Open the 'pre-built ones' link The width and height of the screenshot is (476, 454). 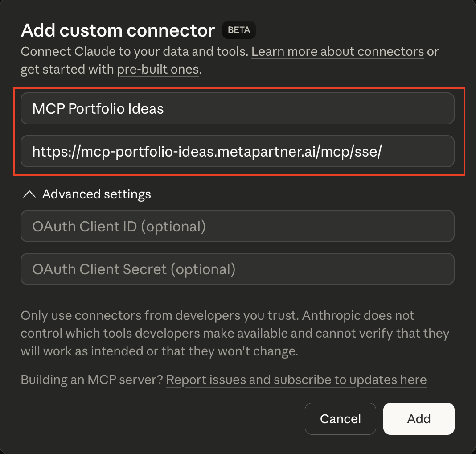pyautogui.click(x=158, y=70)
